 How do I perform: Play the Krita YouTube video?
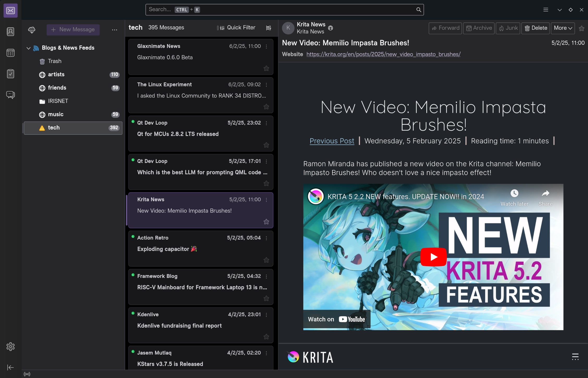[433, 257]
